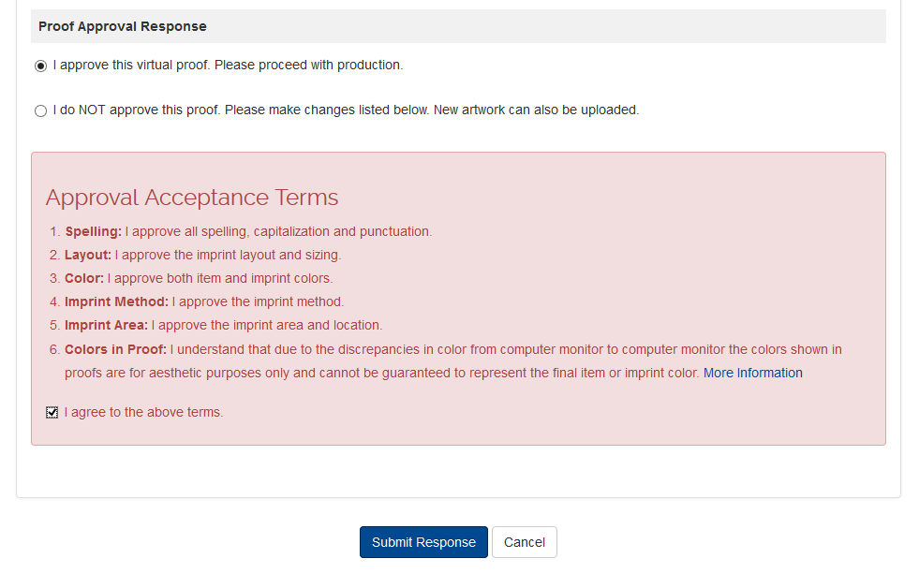Screen dimensions: 919x588
Task: Click the Cancel button
Action: pos(524,542)
